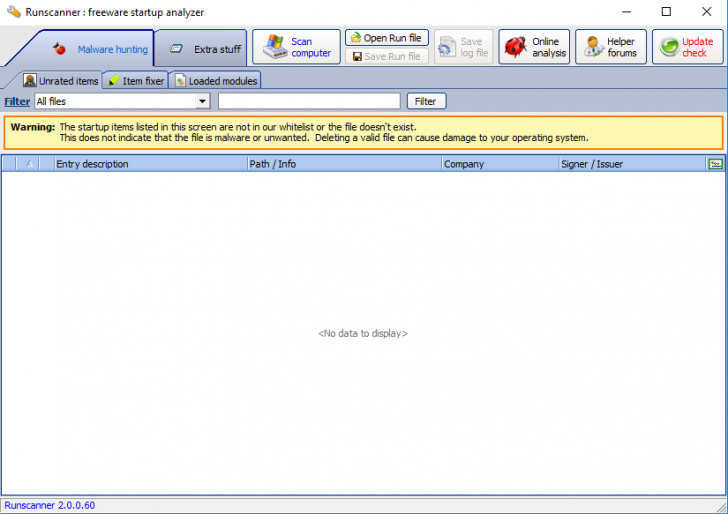Click the green Update check icon
The image size is (728, 514).
tap(669, 46)
